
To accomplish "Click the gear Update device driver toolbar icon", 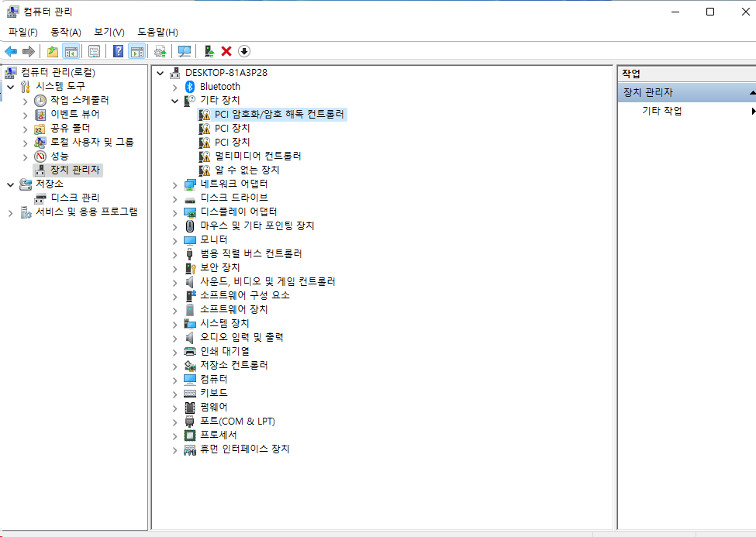I will 160,51.
